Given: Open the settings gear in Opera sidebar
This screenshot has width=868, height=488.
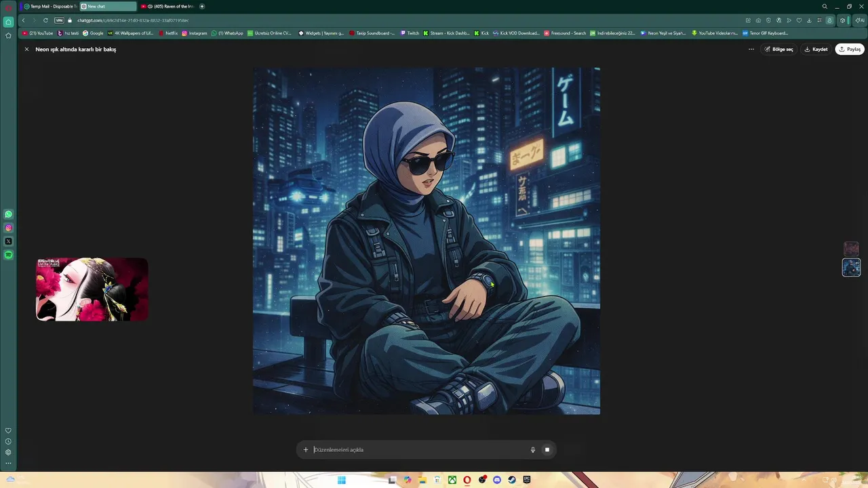Looking at the screenshot, I should click(x=8, y=452).
